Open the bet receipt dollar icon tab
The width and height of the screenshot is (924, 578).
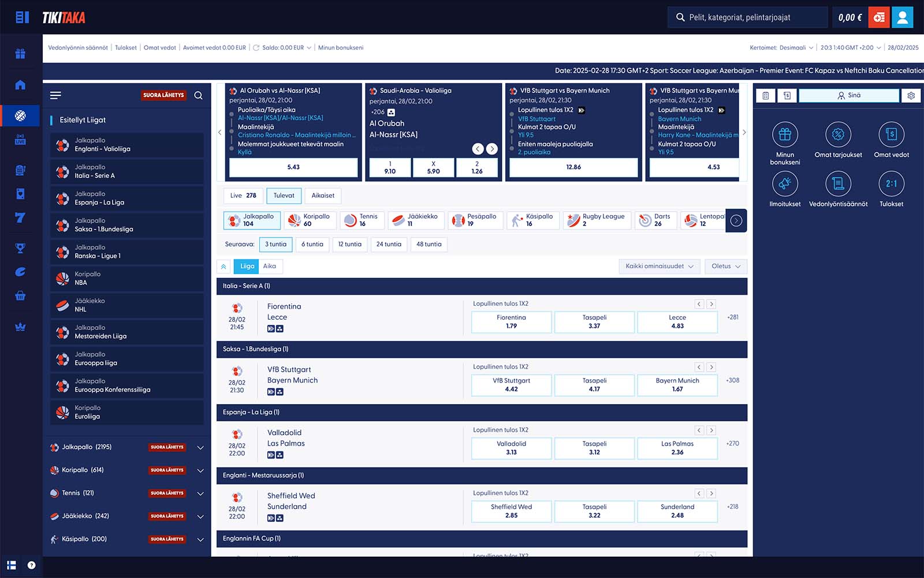tap(787, 95)
